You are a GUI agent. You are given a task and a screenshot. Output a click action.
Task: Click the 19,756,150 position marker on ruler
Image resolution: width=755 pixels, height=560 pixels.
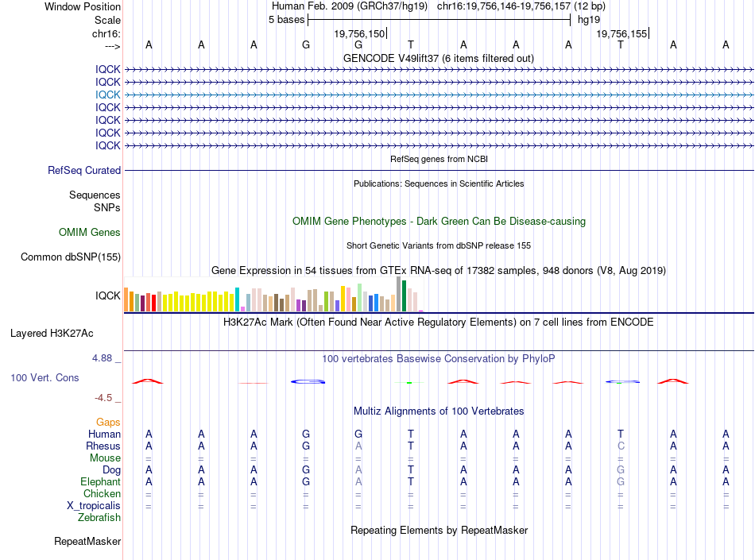[x=360, y=33]
